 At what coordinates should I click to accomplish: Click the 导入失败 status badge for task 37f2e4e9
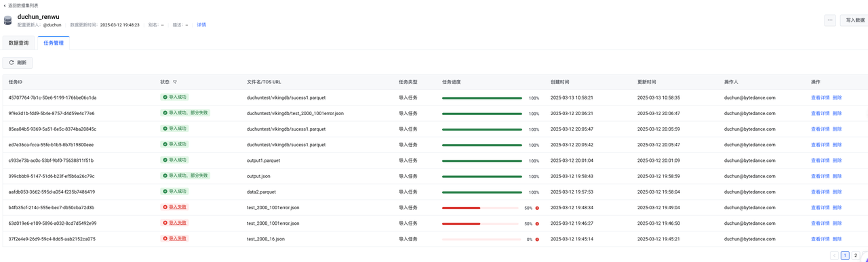[x=174, y=238]
